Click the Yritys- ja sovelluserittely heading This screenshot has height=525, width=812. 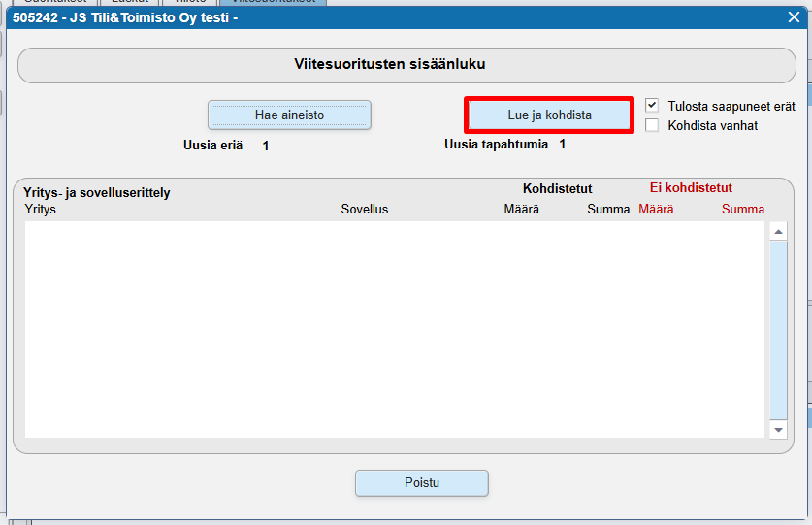coord(97,193)
